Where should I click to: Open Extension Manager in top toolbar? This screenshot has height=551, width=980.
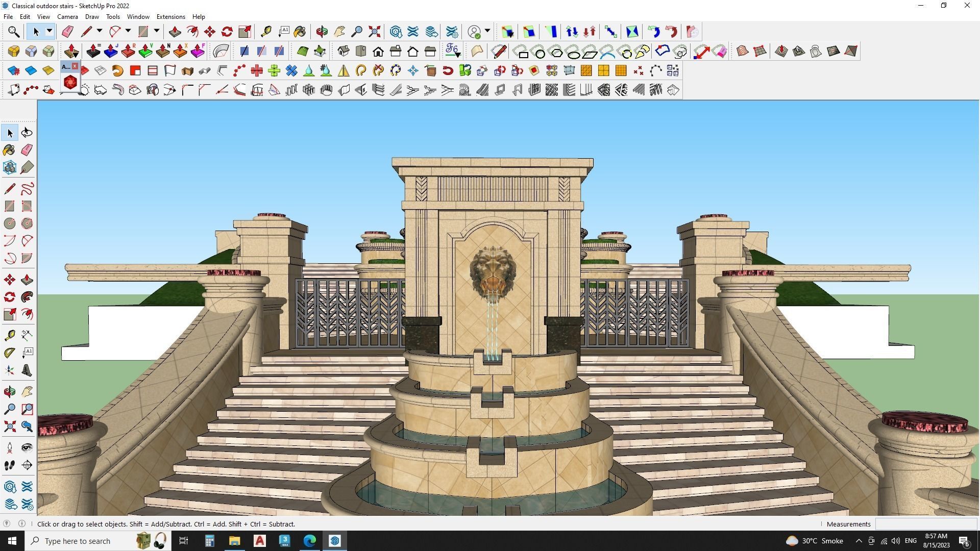coord(452,32)
